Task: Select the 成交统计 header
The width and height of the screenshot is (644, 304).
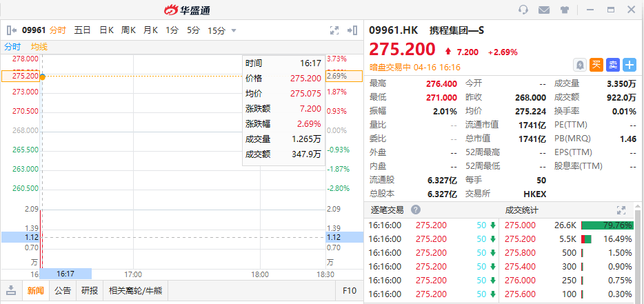Action: tap(521, 210)
